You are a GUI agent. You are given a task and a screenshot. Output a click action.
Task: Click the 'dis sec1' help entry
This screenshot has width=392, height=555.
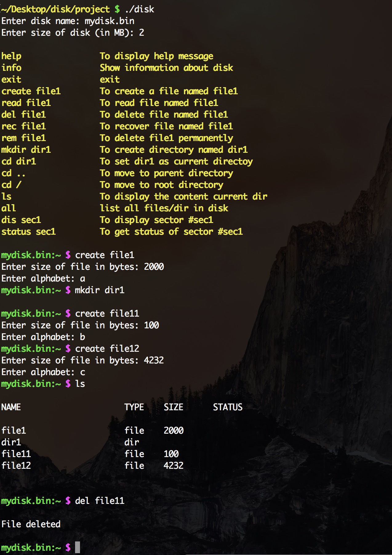21,220
